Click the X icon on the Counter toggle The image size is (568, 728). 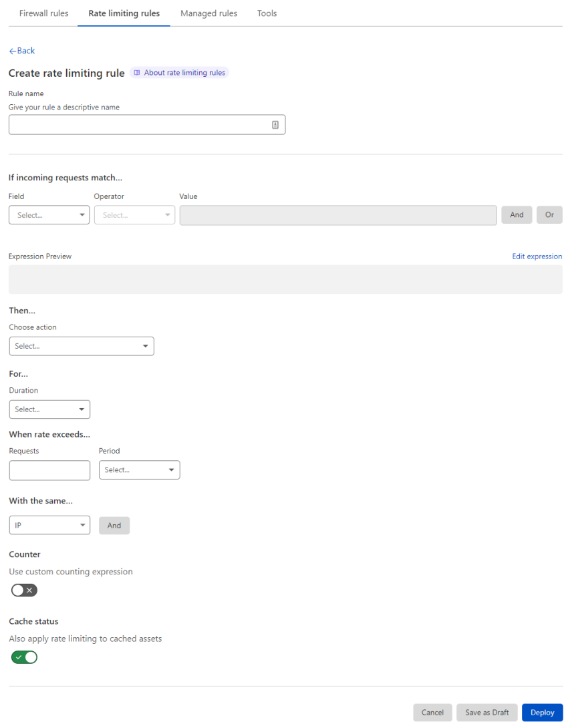(29, 590)
